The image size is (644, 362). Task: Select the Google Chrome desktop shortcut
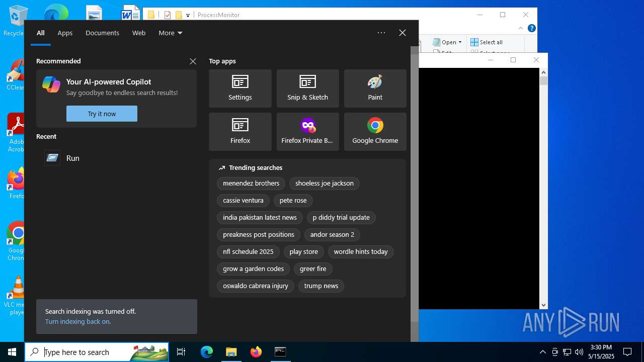(15, 241)
